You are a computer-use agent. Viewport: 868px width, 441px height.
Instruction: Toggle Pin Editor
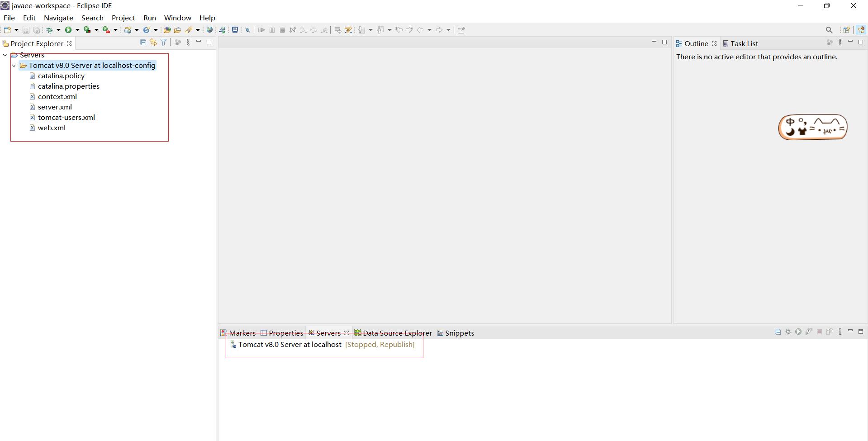click(461, 30)
